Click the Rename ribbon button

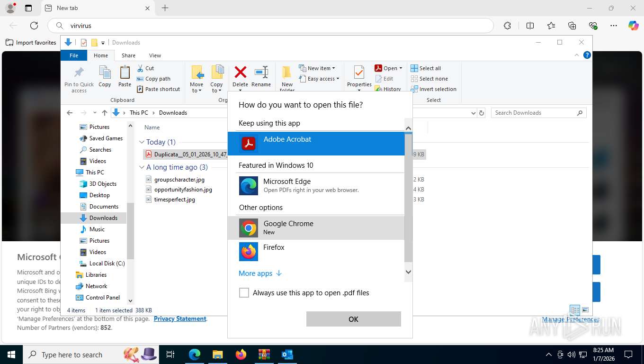[x=261, y=77]
